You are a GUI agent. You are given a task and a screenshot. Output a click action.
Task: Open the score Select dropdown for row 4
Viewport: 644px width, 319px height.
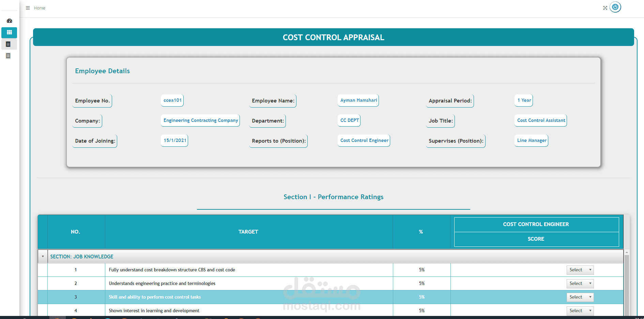[x=580, y=311]
